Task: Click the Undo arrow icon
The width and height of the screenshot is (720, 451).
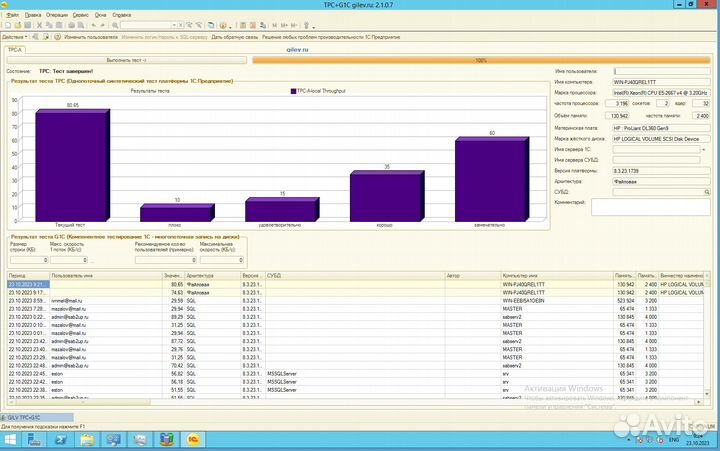Action: pyautogui.click(x=93, y=25)
